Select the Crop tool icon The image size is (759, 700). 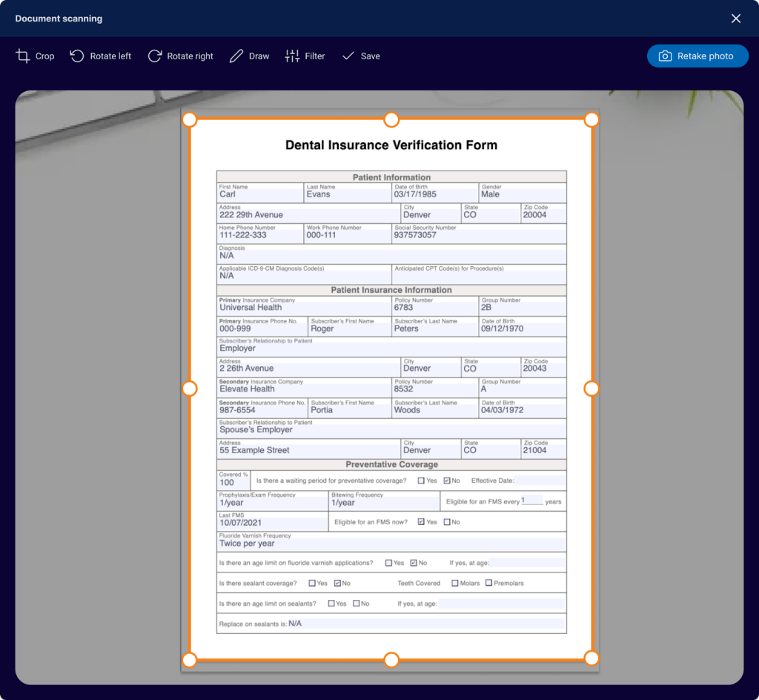pos(23,56)
